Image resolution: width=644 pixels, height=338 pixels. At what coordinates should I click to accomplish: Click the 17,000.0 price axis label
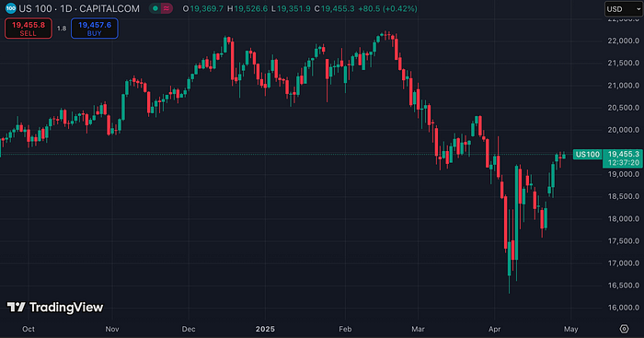coord(624,263)
